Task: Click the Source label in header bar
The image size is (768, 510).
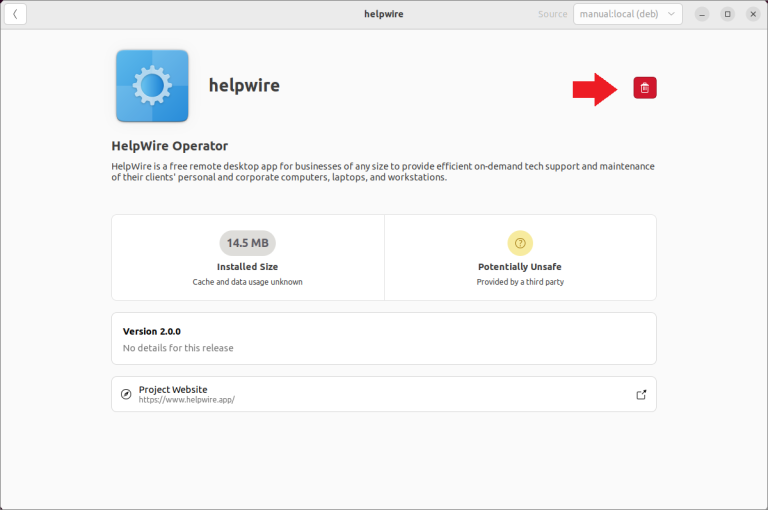Action: pyautogui.click(x=552, y=14)
